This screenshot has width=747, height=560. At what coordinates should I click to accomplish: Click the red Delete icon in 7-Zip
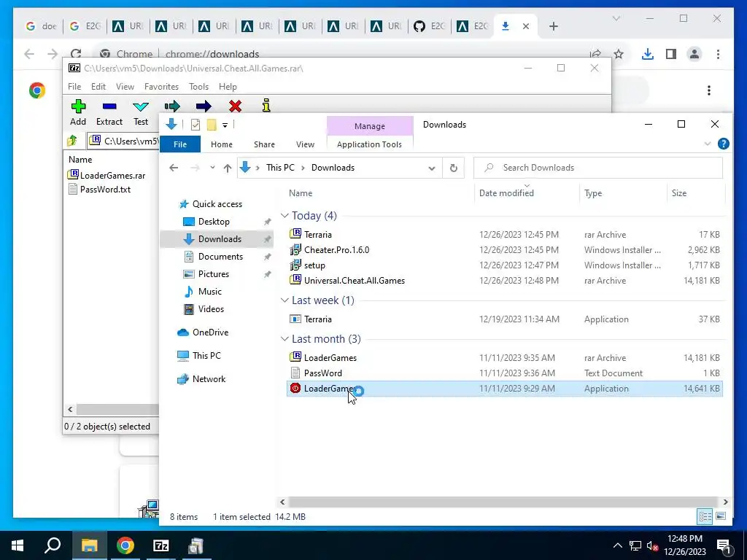pyautogui.click(x=235, y=106)
